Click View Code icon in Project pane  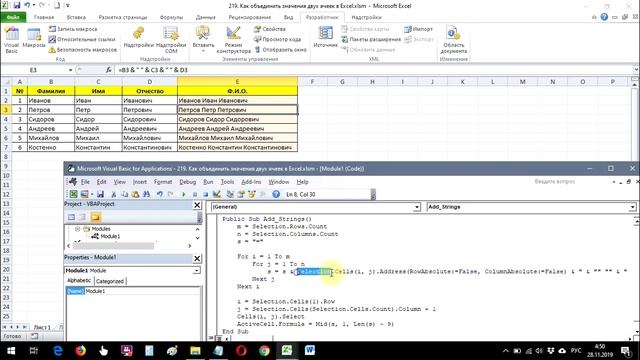click(71, 217)
